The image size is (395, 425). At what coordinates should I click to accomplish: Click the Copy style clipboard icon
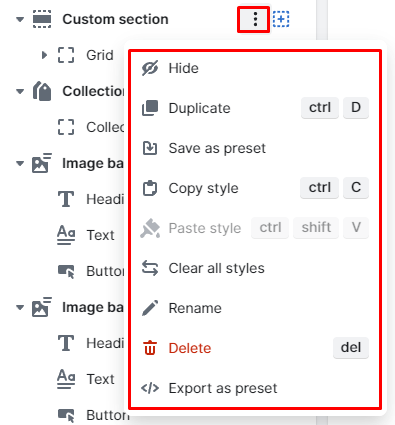[x=150, y=188]
